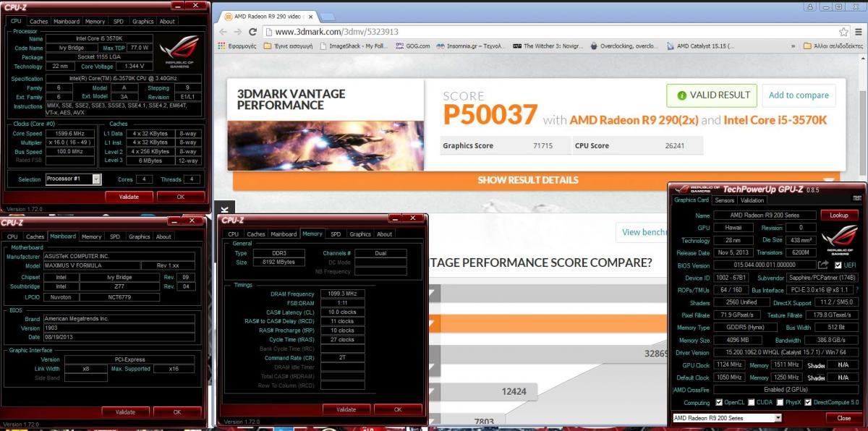Open the About tab in the CPU-Z CPU window

click(167, 21)
